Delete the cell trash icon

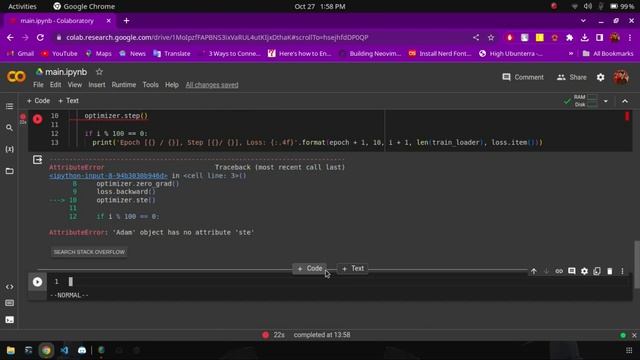click(x=609, y=271)
